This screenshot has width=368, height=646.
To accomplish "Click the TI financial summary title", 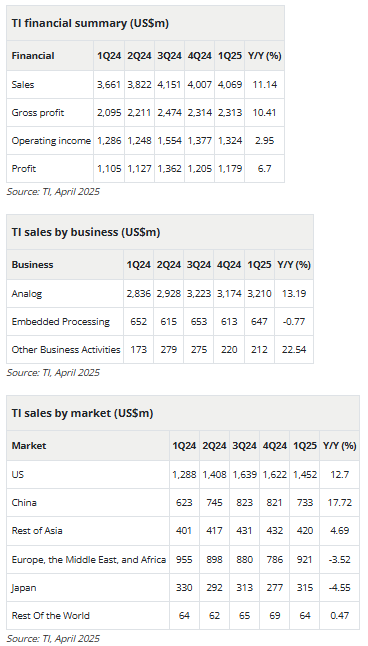I will coord(90,23).
